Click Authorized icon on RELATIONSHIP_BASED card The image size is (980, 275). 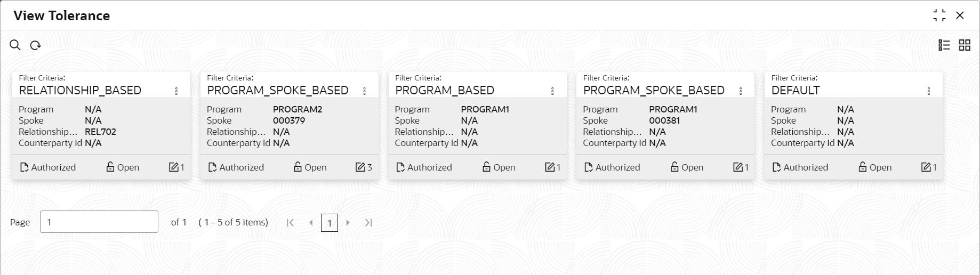click(x=24, y=167)
